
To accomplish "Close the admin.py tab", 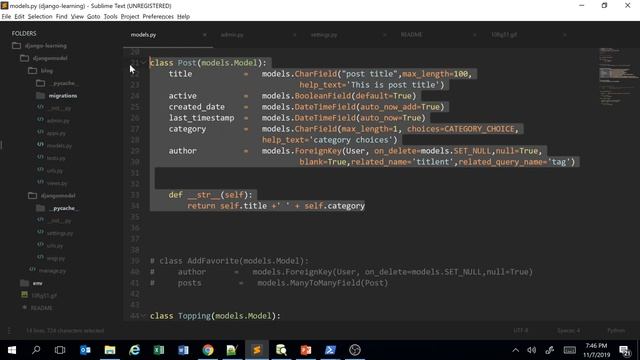I will (294, 35).
